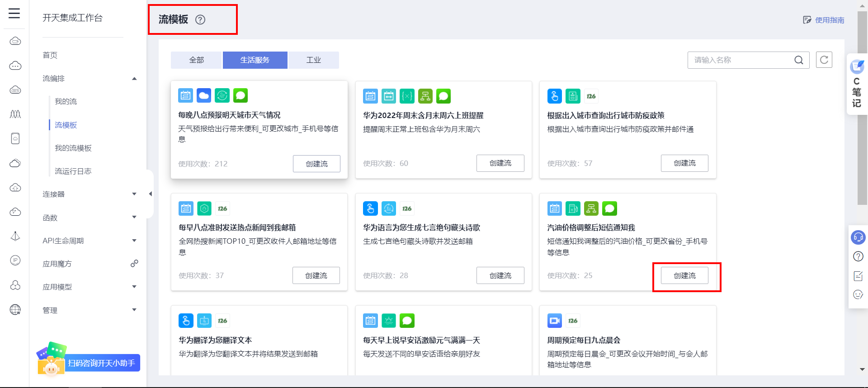Image resolution: width=868 pixels, height=388 pixels.
Task: Click the link icon beside 应用魔方
Action: 134,263
